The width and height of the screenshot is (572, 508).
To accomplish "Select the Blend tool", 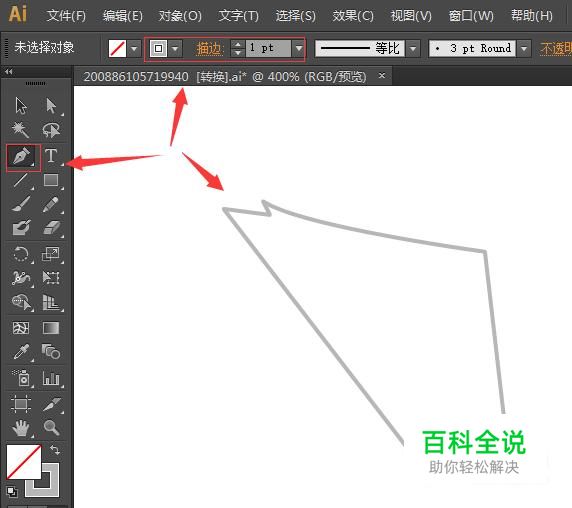I will pyautogui.click(x=51, y=352).
